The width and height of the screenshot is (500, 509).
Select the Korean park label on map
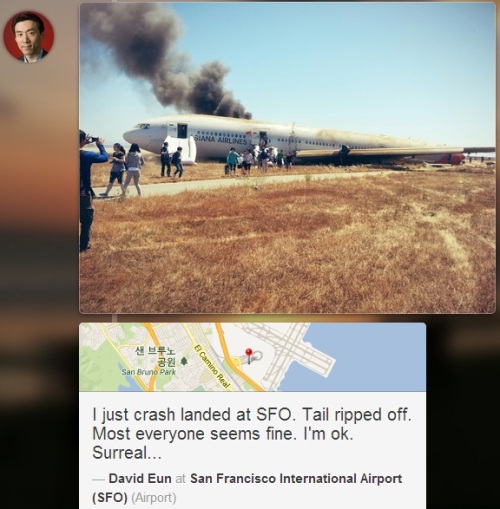(155, 356)
